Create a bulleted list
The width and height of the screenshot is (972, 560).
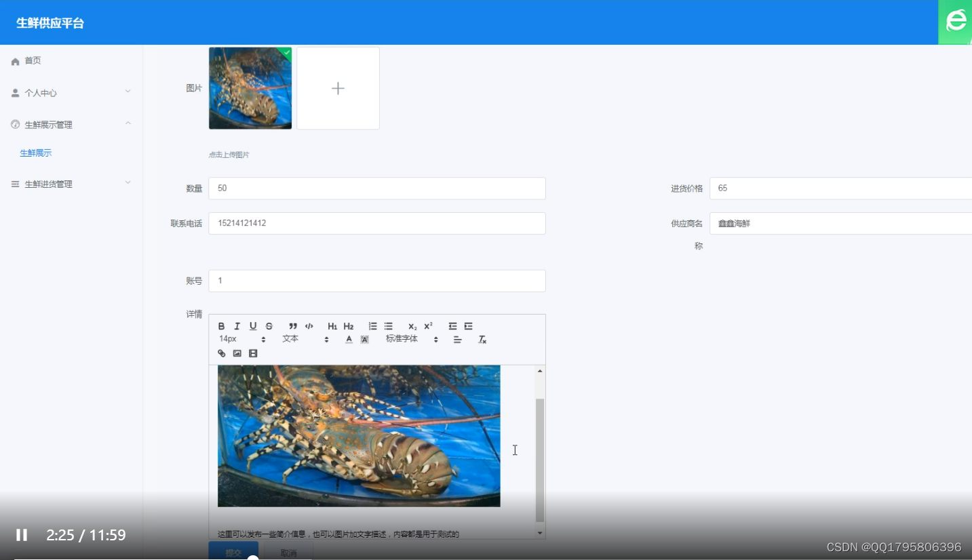click(x=388, y=326)
